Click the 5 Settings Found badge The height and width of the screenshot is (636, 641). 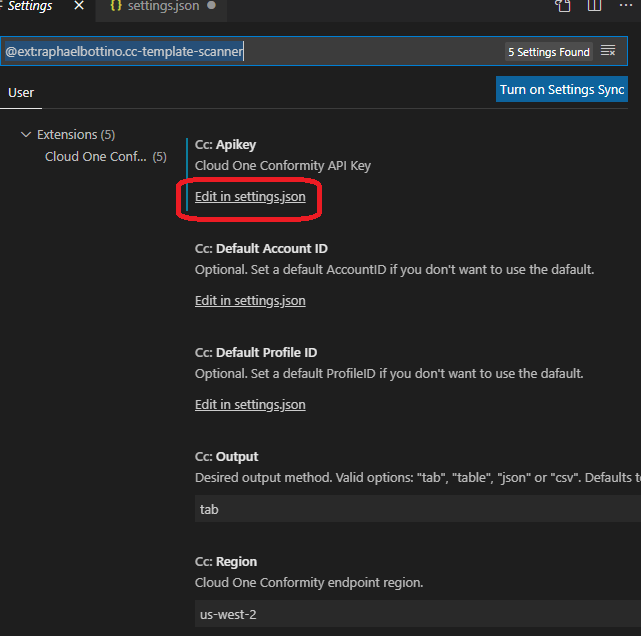[549, 52]
